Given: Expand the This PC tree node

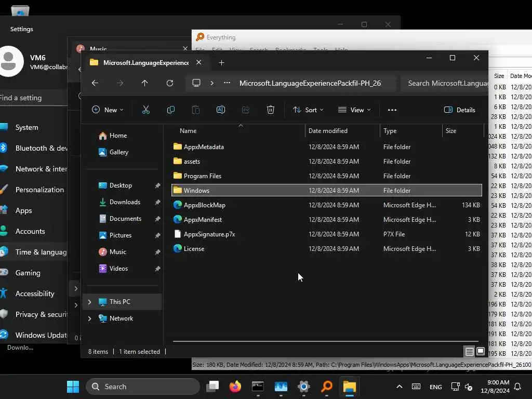Looking at the screenshot, I should tap(89, 302).
